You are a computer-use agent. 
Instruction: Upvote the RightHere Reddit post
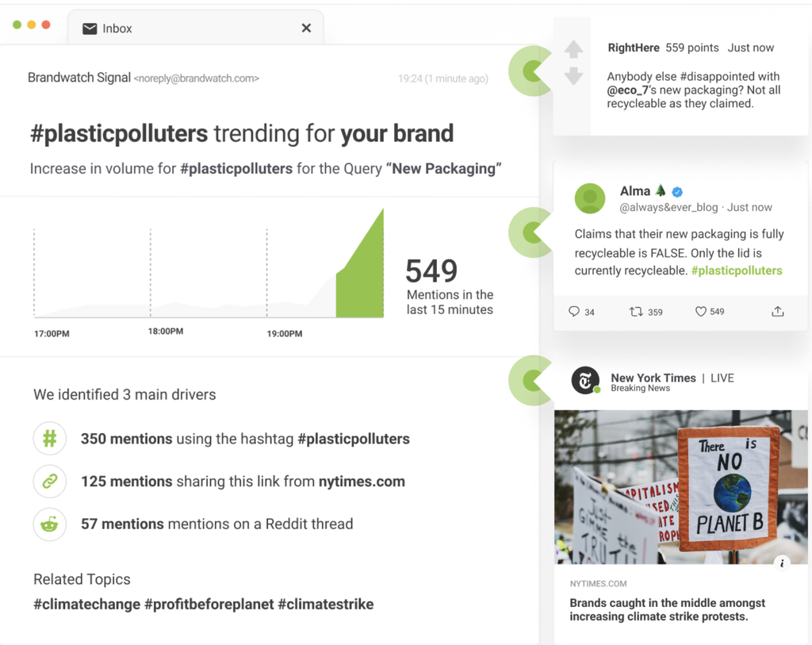573,49
